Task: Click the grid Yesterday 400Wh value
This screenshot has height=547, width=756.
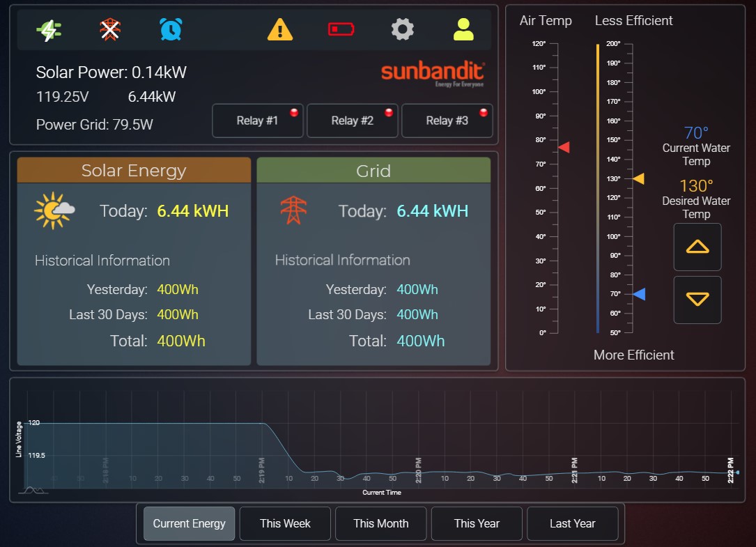Action: (417, 289)
